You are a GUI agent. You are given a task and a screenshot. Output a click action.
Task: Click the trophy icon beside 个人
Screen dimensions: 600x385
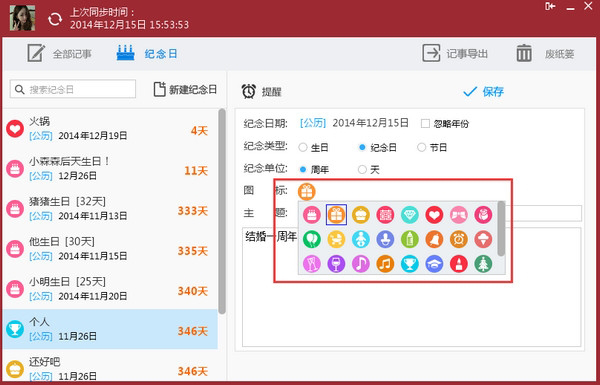[x=15, y=329]
